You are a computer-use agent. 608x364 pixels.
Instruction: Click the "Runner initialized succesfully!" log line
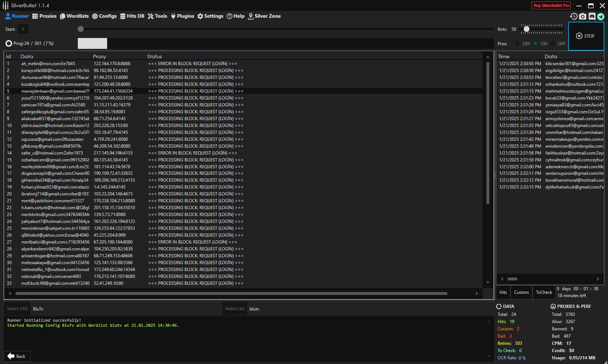coord(44,320)
